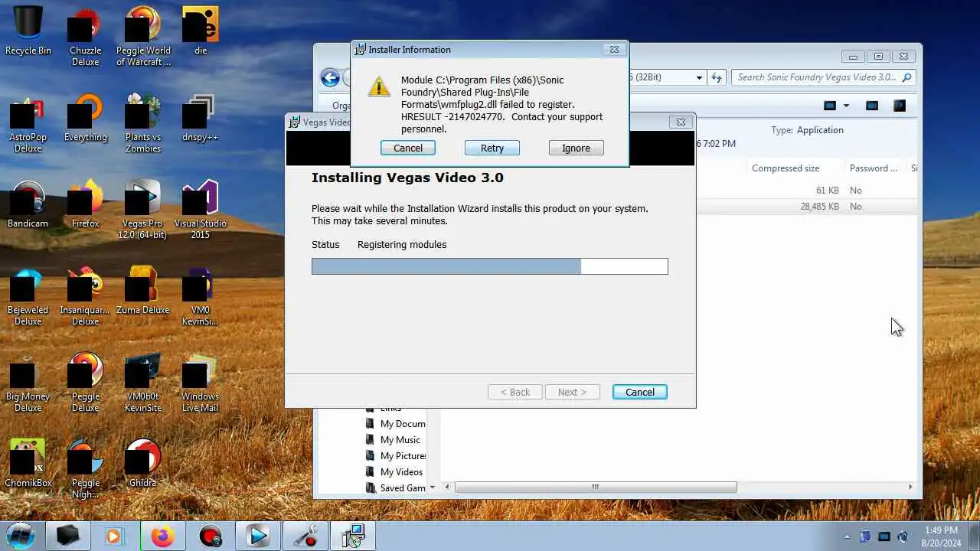This screenshot has height=551, width=980.
Task: Launch Vegas Pro 12.0 (64-bit) shortcut
Action: [x=143, y=210]
